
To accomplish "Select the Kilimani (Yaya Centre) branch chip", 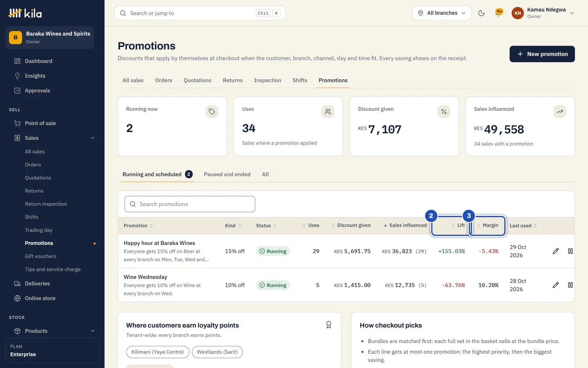I will (158, 352).
